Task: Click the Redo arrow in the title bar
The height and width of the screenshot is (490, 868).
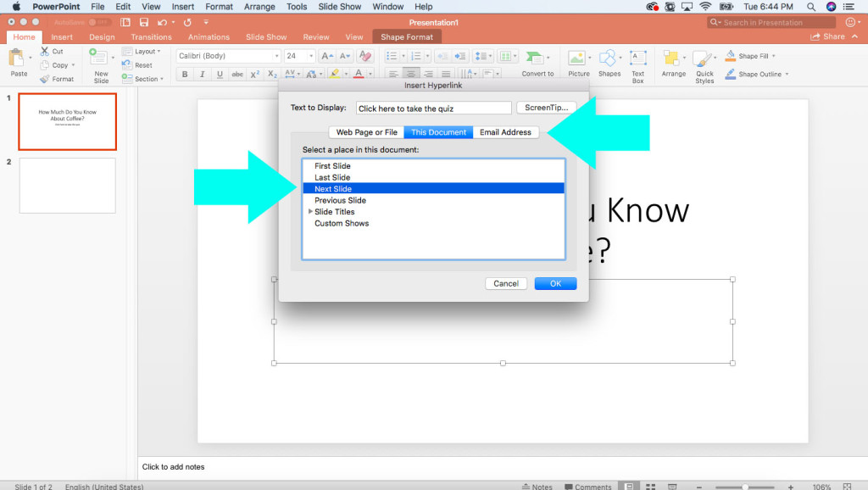Action: tap(187, 22)
